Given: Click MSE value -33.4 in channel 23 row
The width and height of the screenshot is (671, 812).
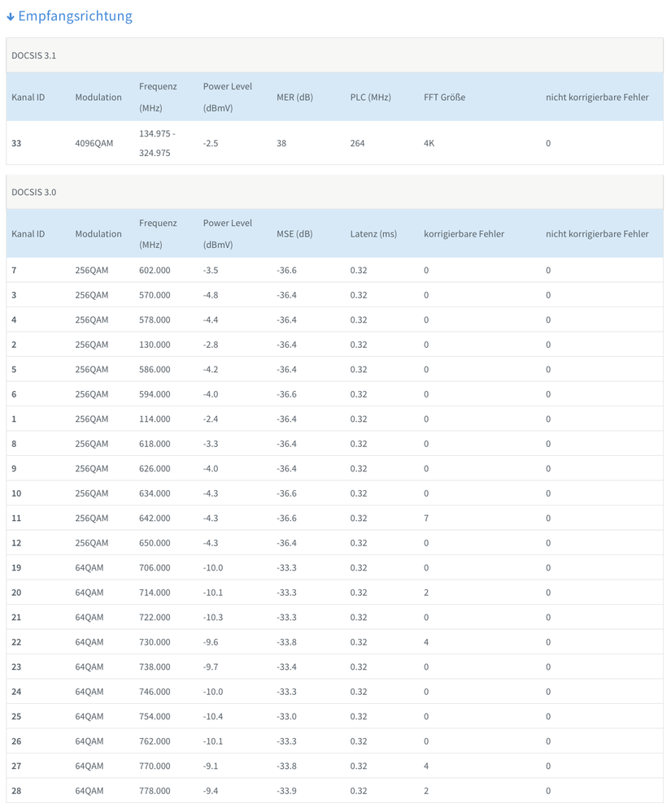Looking at the screenshot, I should (x=286, y=667).
